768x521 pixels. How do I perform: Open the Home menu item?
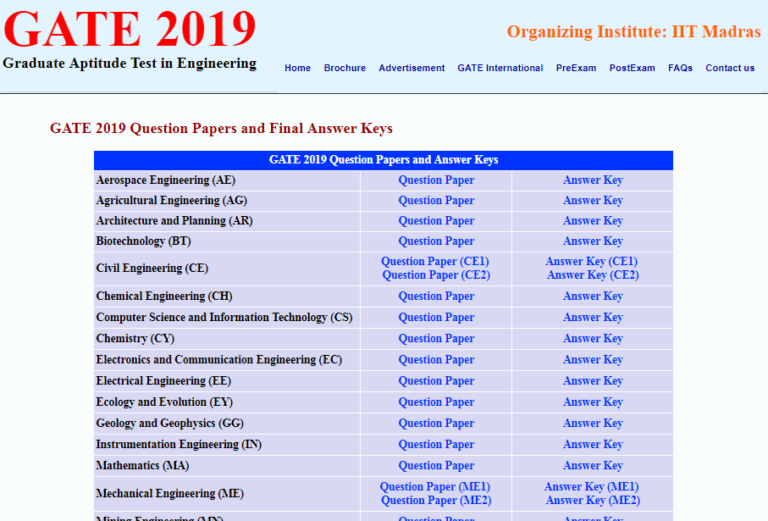coord(297,68)
